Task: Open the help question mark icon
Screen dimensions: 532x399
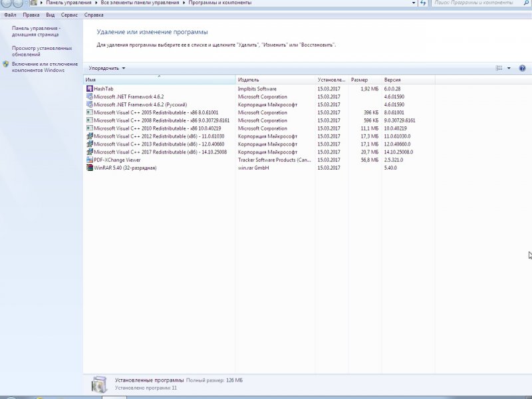Action: [x=522, y=68]
